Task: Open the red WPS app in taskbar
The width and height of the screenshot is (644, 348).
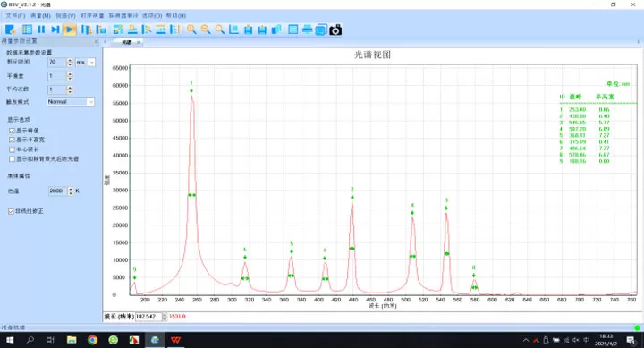Action: [176, 340]
